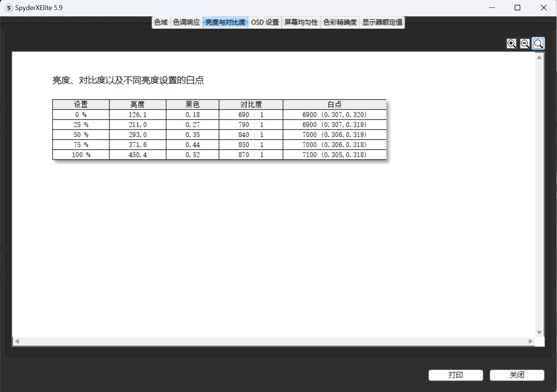Click black level value 0.35
This screenshot has width=557, height=392.
pyautogui.click(x=193, y=135)
